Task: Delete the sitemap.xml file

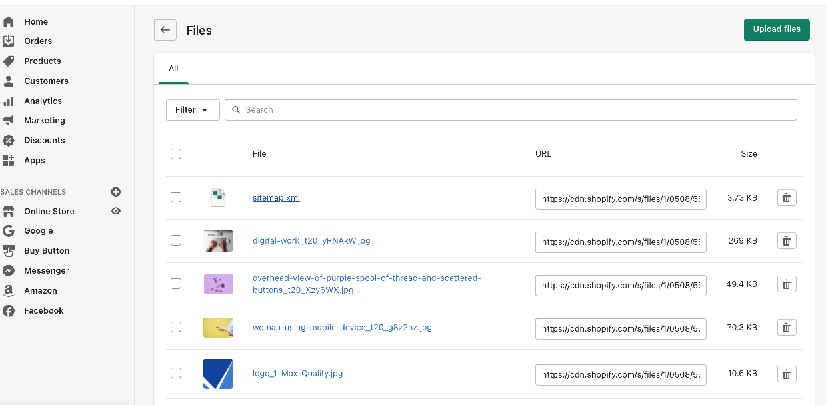Action: (x=787, y=198)
